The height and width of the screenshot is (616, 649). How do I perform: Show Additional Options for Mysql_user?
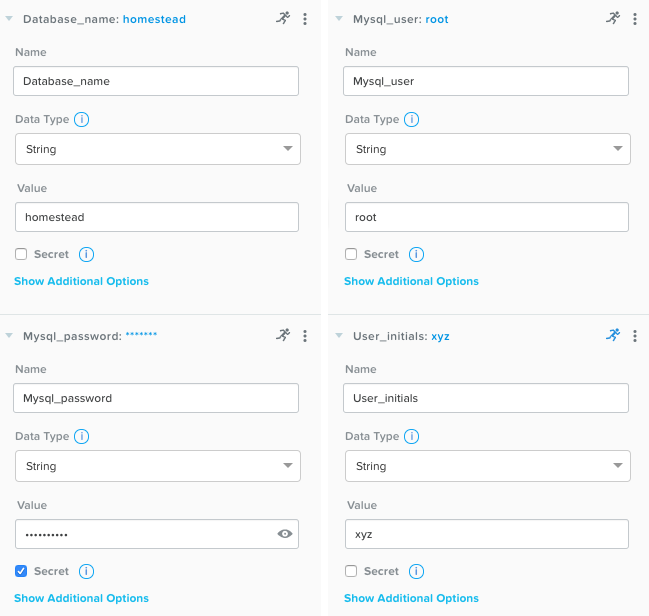tap(411, 281)
